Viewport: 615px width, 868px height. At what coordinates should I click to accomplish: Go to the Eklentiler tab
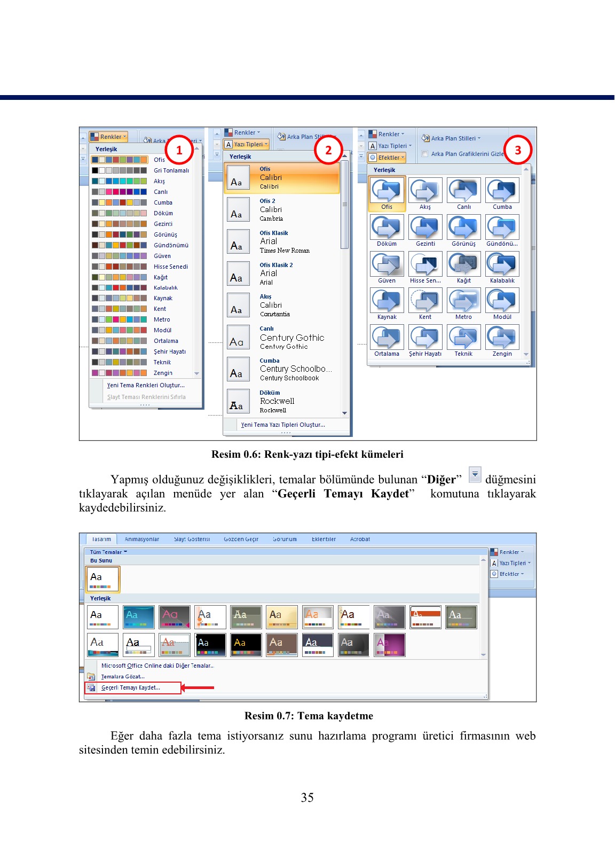[x=324, y=539]
